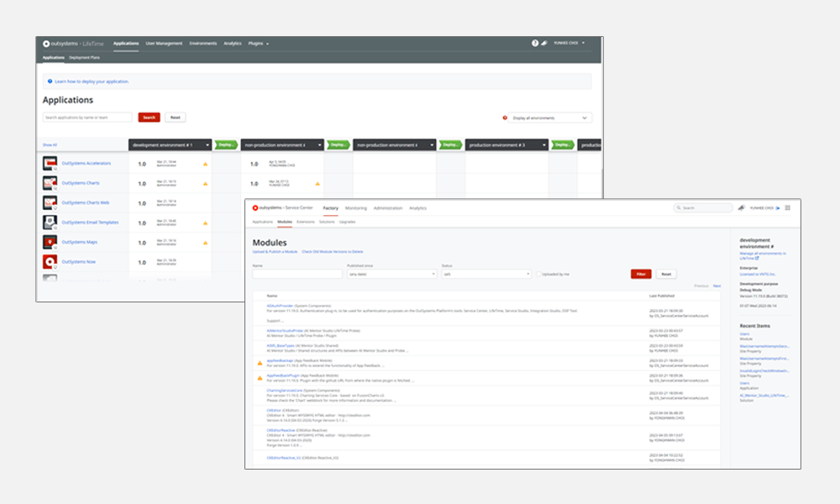Open the OutSystems Email Templates app icon
840x504 pixels.
[x=50, y=223]
